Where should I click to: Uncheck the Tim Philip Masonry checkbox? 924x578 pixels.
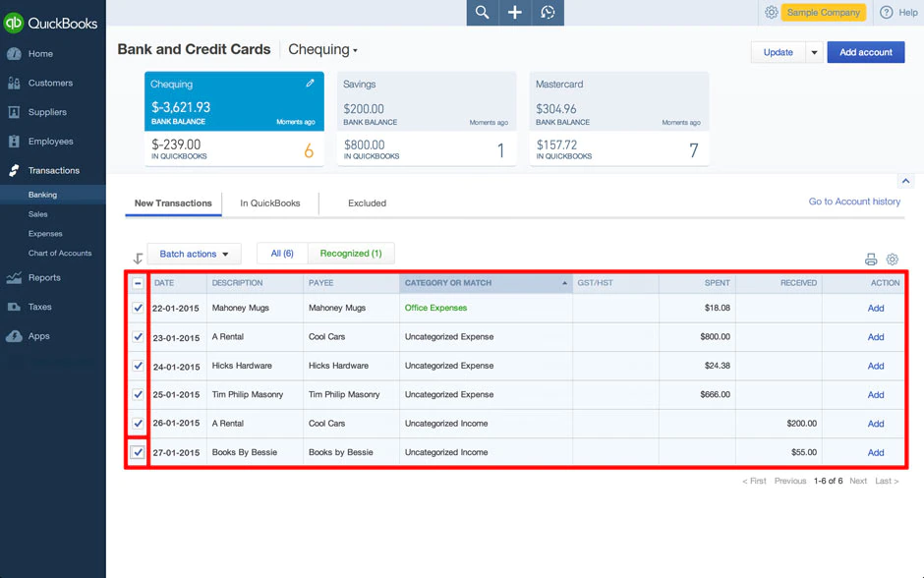coord(138,394)
